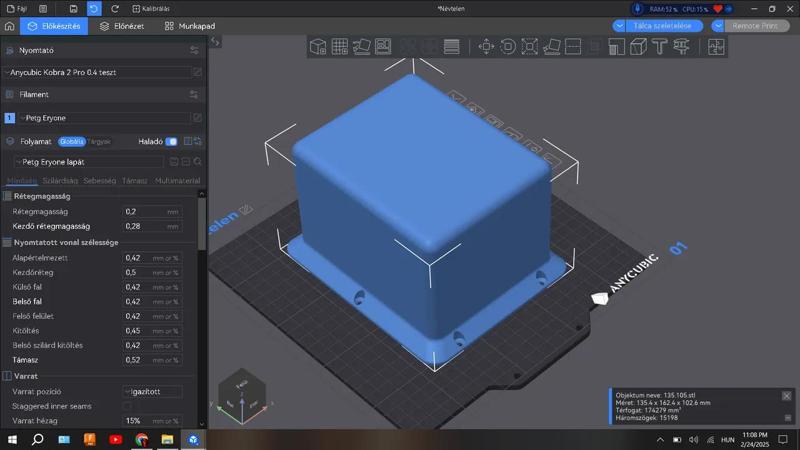Select the Auto orient toolbar icon
This screenshot has height=450, width=800.
click(361, 47)
